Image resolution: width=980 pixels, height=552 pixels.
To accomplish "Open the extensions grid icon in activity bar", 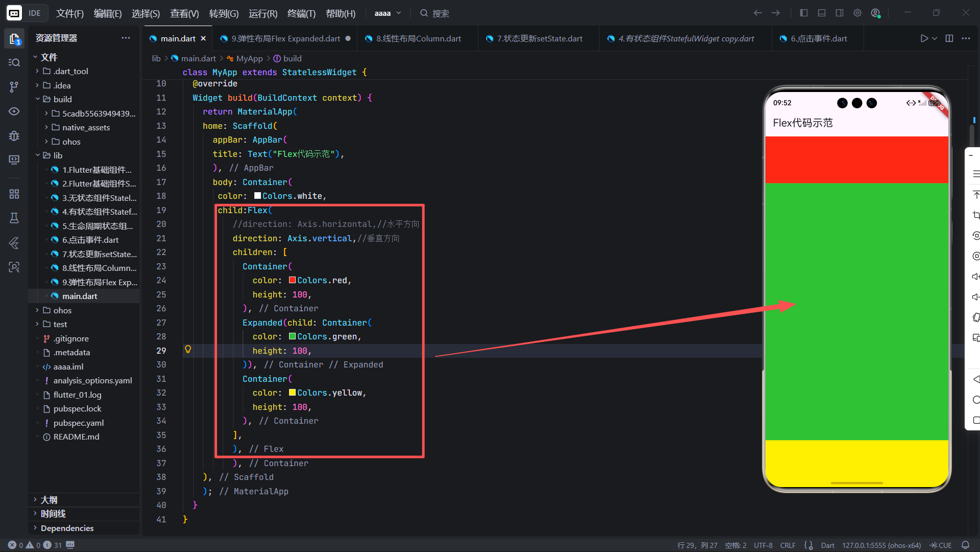I will tap(14, 194).
